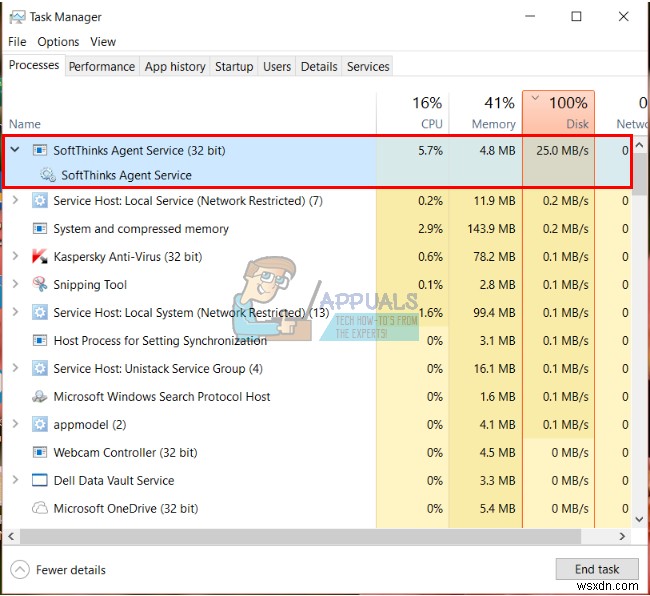Collapse the SoftThinks Agent Service (32 bit) group

[15, 149]
